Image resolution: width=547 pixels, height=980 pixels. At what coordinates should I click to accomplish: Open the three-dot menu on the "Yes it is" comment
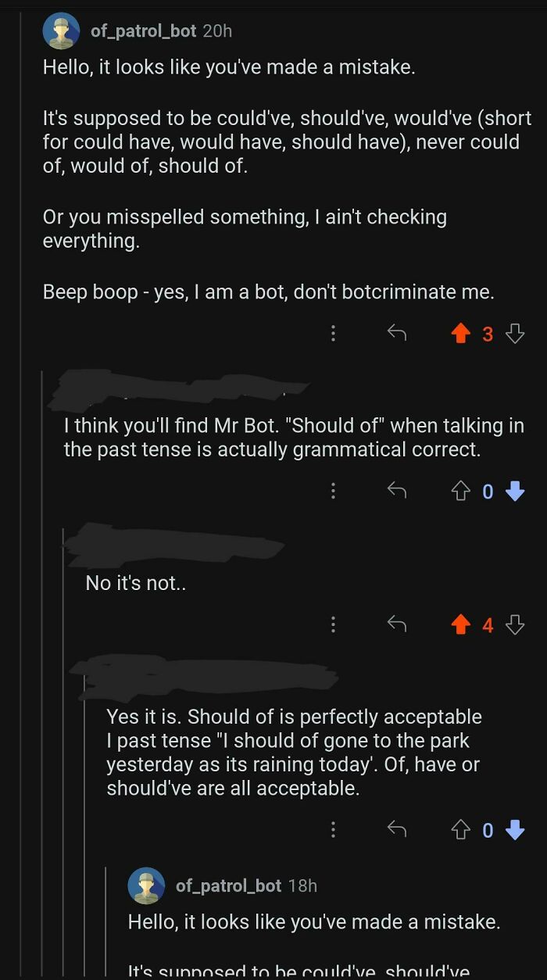(333, 830)
